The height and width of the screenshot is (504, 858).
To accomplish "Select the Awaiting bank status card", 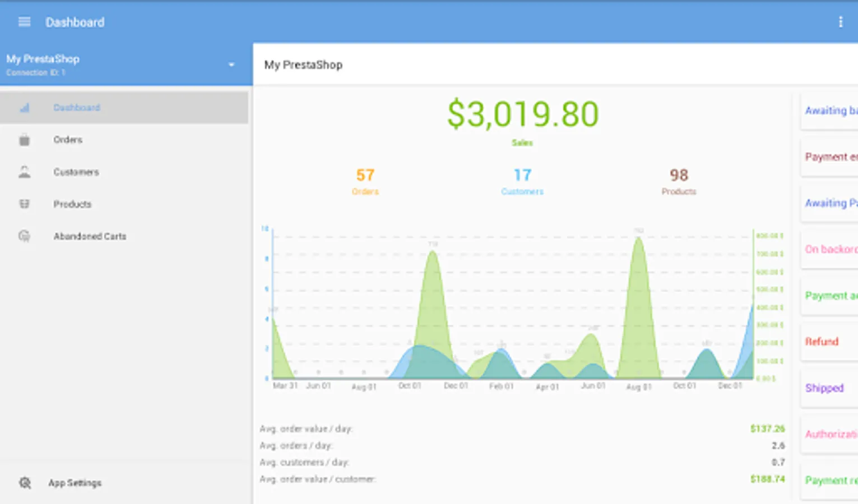I will click(829, 111).
